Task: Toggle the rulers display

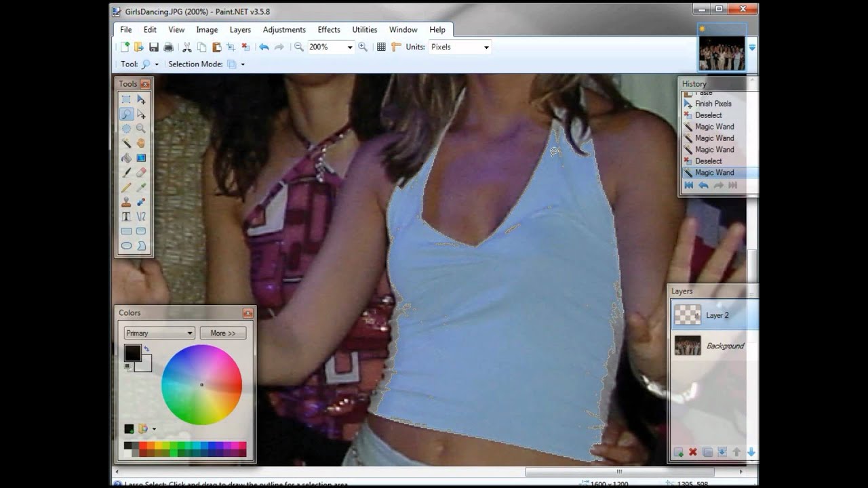Action: click(396, 47)
